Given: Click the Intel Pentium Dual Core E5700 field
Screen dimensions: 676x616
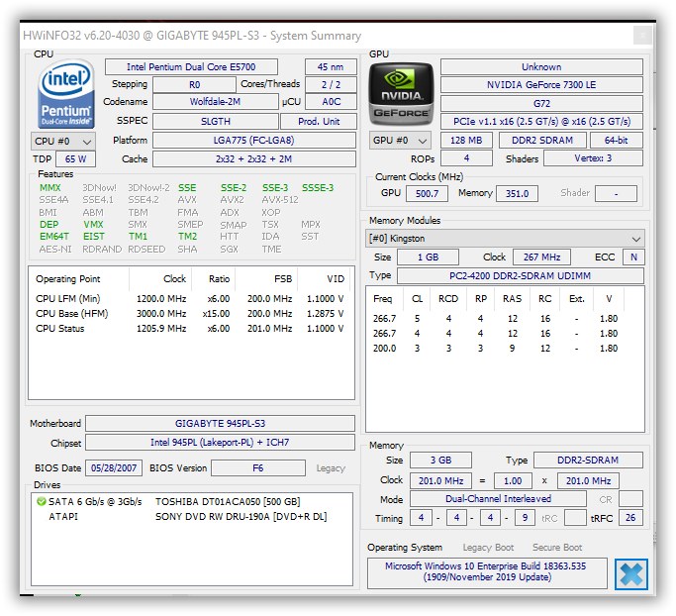Looking at the screenshot, I should point(191,67).
